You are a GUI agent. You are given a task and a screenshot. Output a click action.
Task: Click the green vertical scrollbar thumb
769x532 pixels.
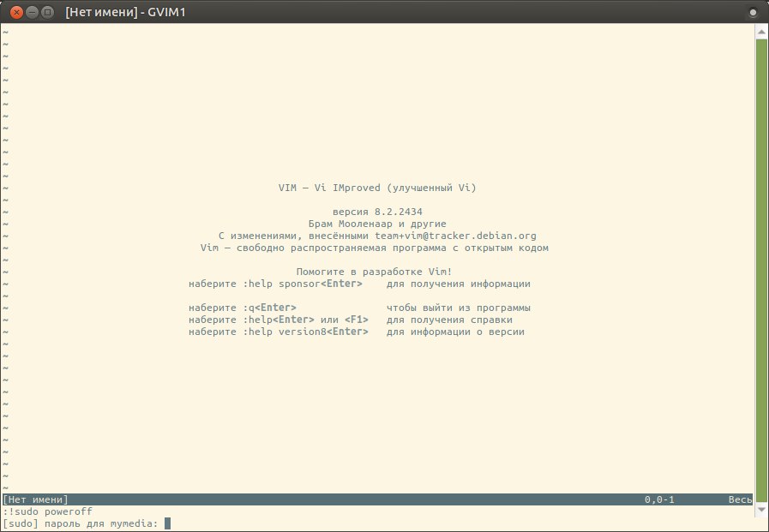(x=761, y=271)
